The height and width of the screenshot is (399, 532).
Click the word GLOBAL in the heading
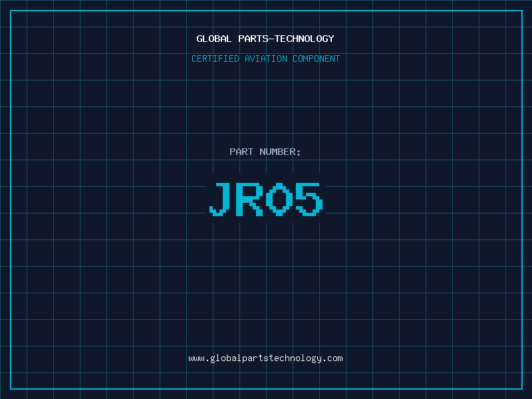coord(214,39)
